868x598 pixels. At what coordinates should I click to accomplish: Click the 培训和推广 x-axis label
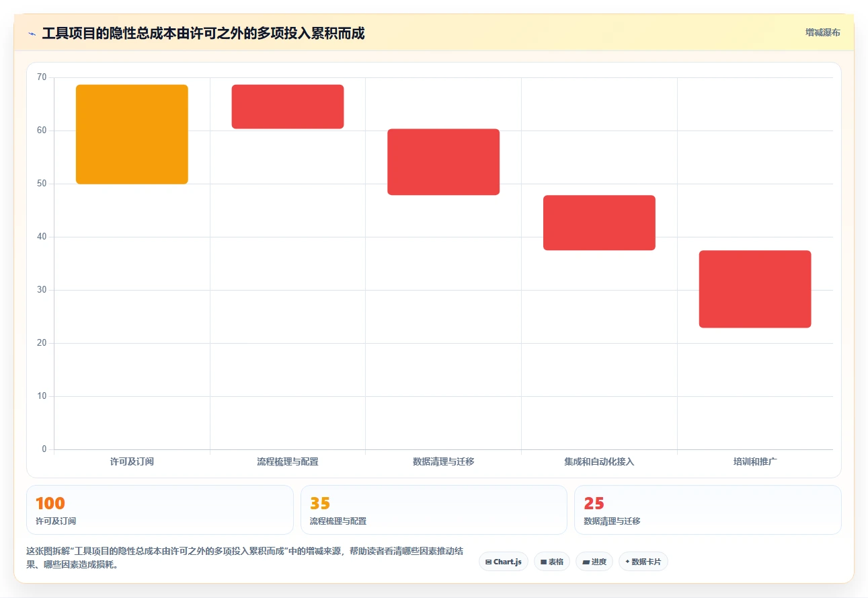pos(755,461)
